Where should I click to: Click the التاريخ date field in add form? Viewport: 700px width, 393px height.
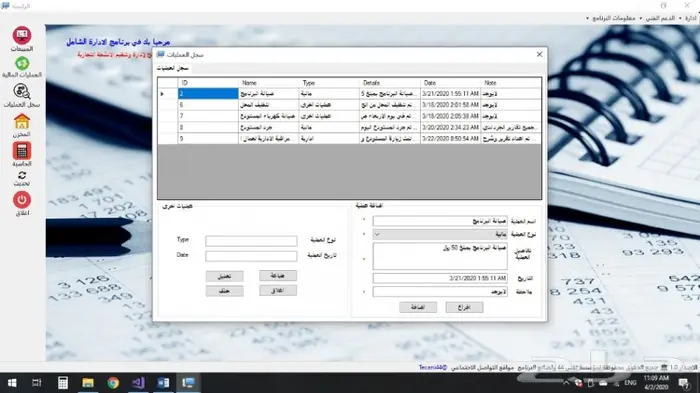tap(440, 278)
